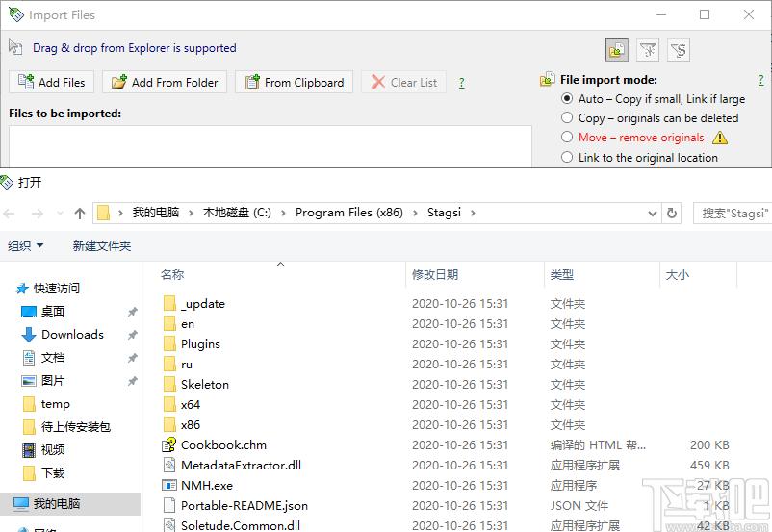Select Link to the original location mode
This screenshot has width=772, height=532.
567,158
